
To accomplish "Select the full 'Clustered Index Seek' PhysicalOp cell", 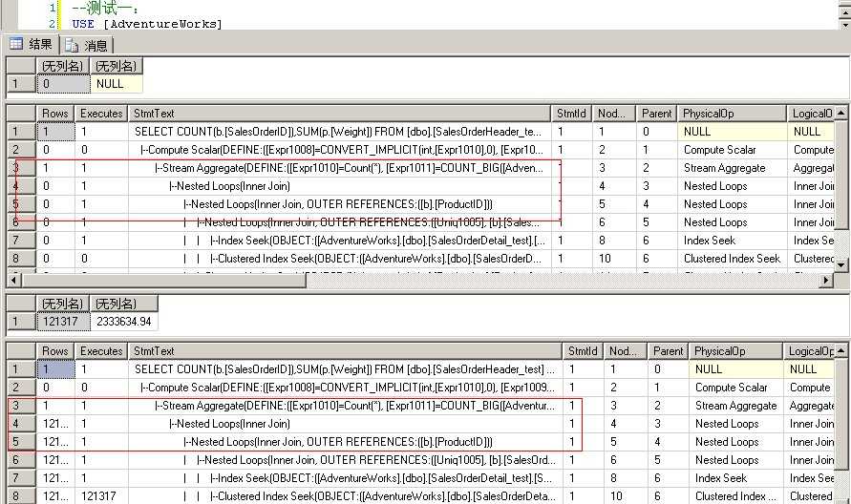I will coord(732,259).
